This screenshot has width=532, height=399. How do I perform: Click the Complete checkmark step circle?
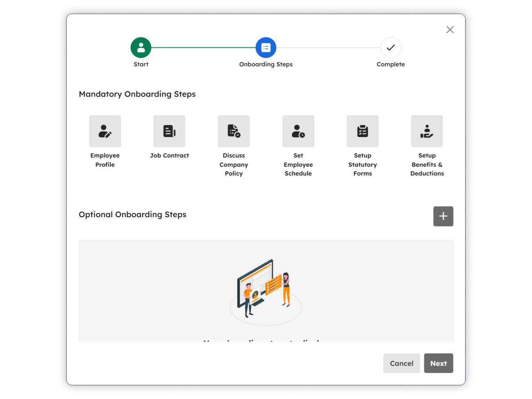[x=391, y=47]
